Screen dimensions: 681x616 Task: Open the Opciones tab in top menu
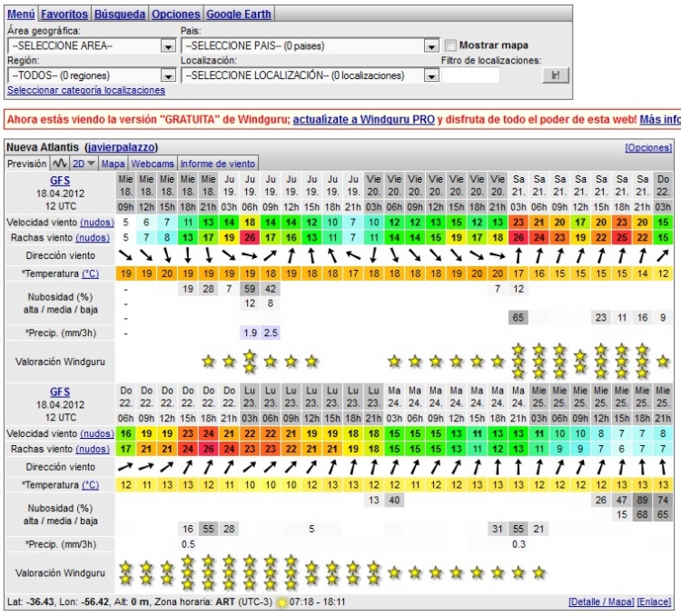pyautogui.click(x=175, y=14)
